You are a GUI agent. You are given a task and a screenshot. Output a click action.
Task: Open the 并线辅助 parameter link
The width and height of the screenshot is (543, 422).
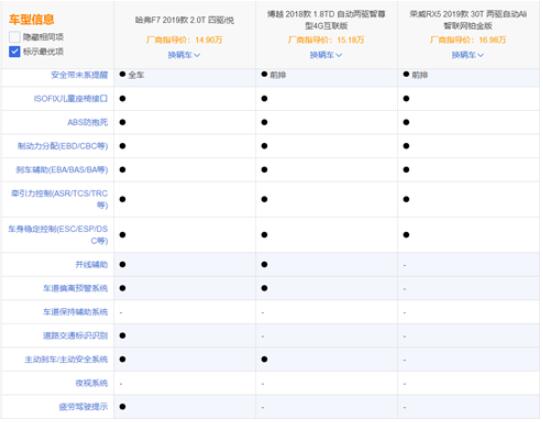[x=92, y=264]
